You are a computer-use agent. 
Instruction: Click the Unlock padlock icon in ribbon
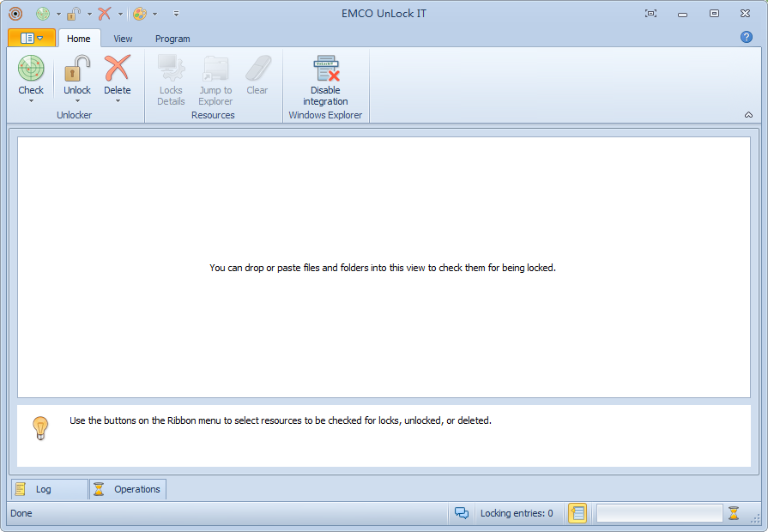point(77,69)
